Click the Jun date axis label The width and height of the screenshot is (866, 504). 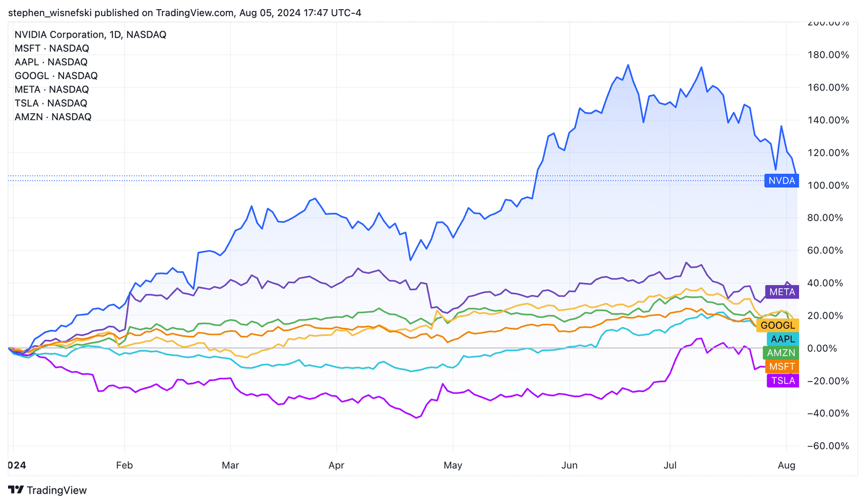coord(569,465)
